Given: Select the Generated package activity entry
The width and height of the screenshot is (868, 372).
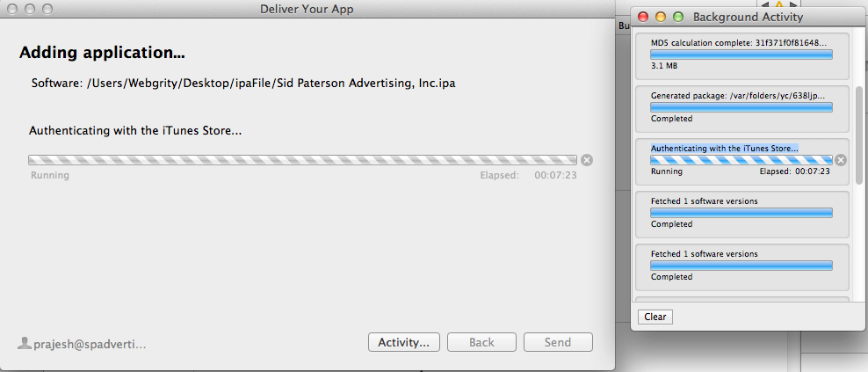Looking at the screenshot, I should [x=741, y=107].
